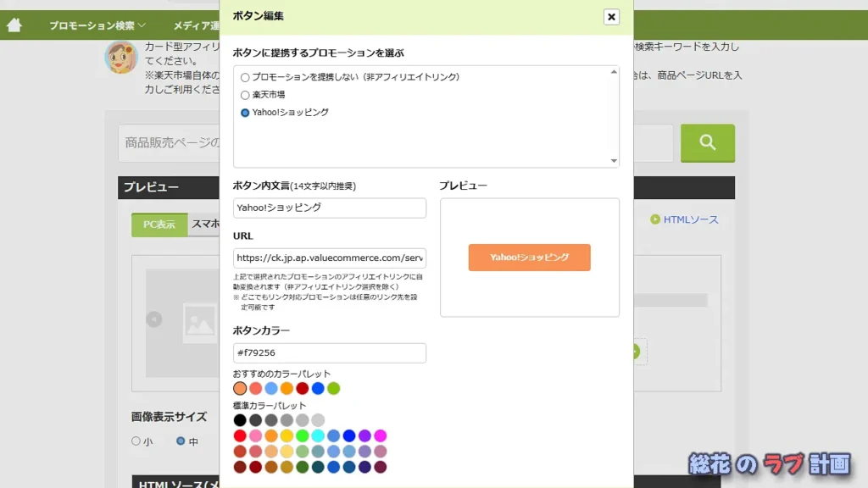
Task: Click ボタンに提携するプロモーションを選ぶ heading
Action: (319, 53)
